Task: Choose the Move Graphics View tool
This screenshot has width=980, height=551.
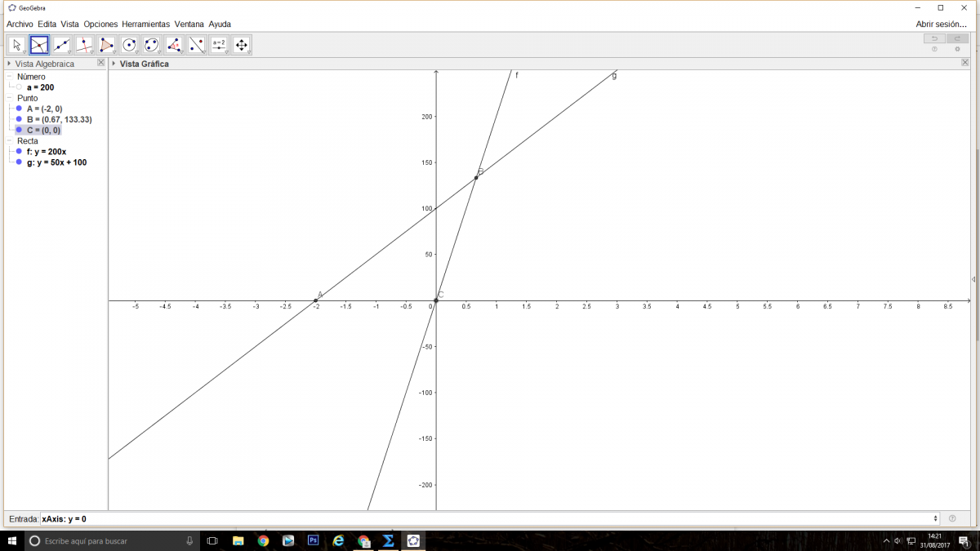Action: pos(242,45)
